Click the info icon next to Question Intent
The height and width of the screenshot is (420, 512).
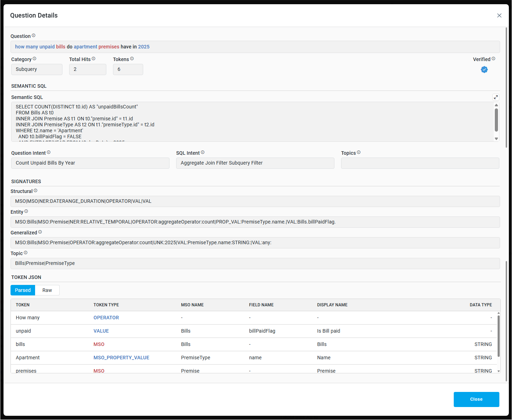tap(49, 152)
